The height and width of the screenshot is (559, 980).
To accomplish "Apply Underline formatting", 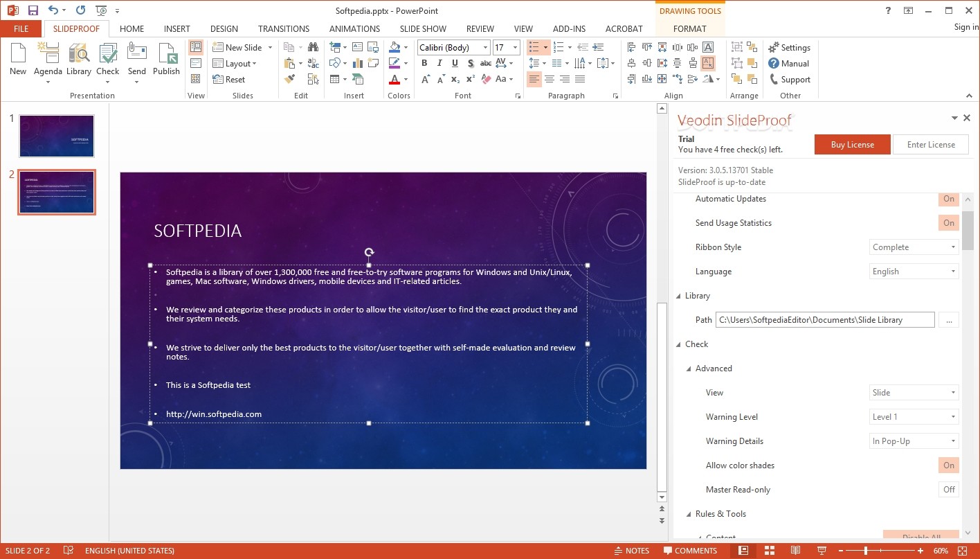I will pyautogui.click(x=455, y=63).
